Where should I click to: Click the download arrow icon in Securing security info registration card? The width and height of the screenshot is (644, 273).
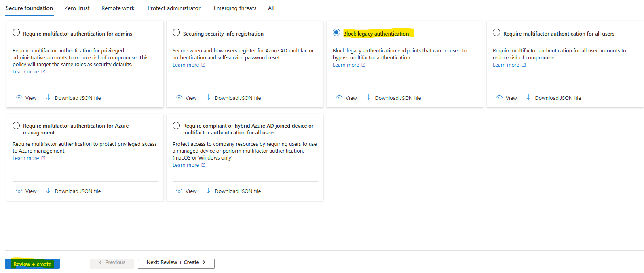208,98
